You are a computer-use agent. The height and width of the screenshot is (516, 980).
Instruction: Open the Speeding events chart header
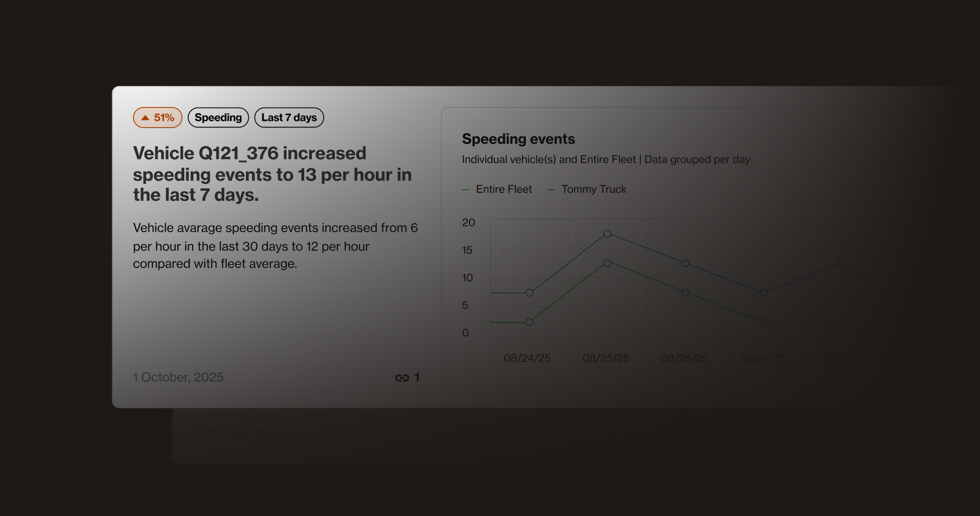click(x=518, y=139)
